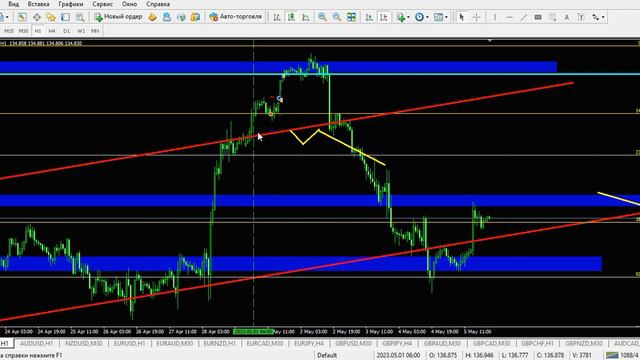Select the cursor arrow tool
Image resolution: width=640 pixels, height=360 pixels.
[x=462, y=17]
